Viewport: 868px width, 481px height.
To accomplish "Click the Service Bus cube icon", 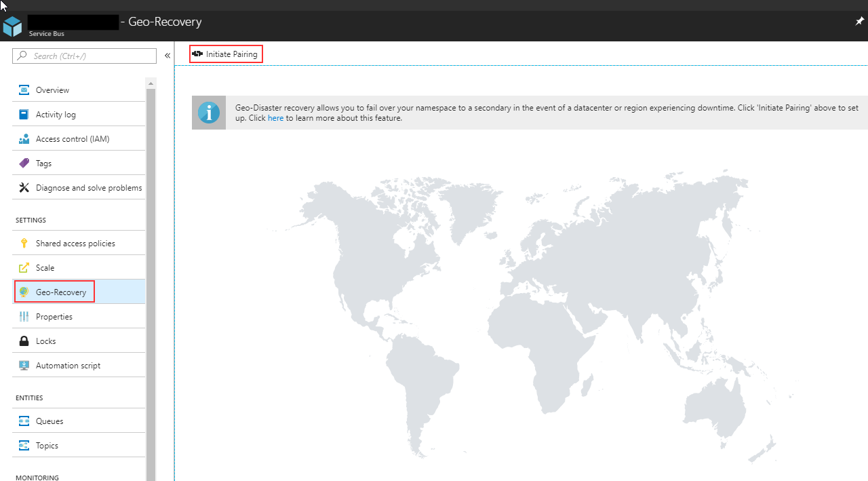I will pyautogui.click(x=12, y=26).
